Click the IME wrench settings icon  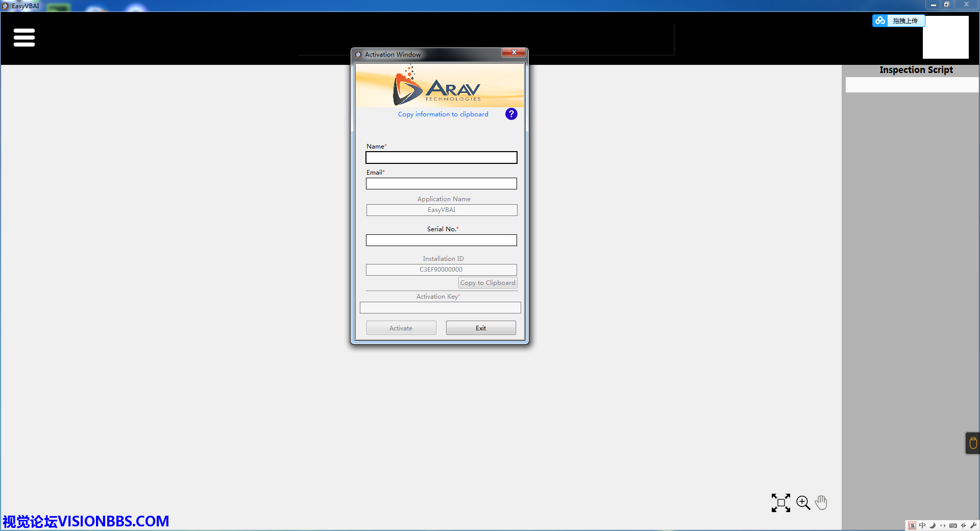tap(973, 525)
